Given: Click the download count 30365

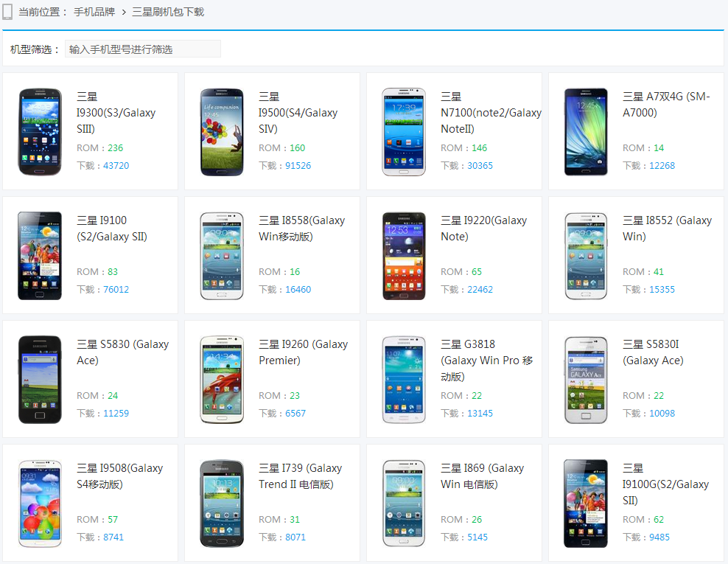Looking at the screenshot, I should pyautogui.click(x=480, y=165).
